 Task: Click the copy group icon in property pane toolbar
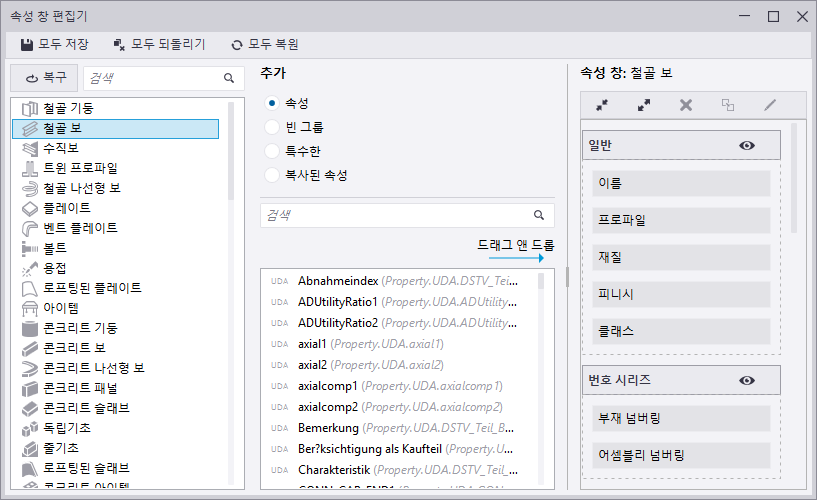click(x=728, y=105)
